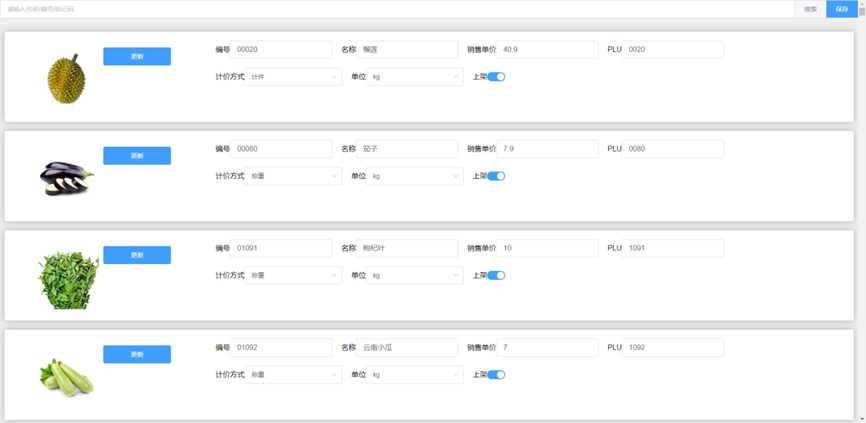Toggle the 上架 switch for item 01091

(496, 275)
